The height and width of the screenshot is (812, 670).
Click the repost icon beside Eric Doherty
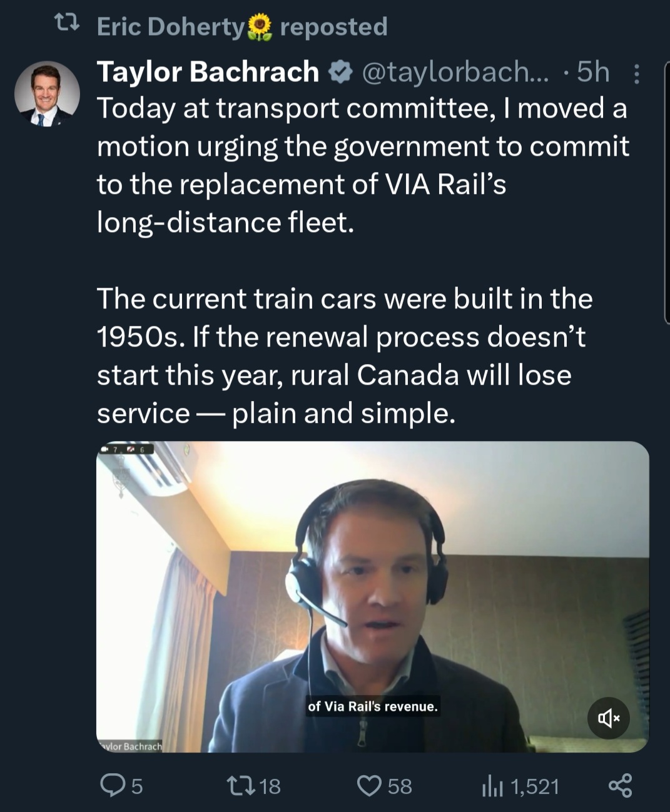pos(67,25)
